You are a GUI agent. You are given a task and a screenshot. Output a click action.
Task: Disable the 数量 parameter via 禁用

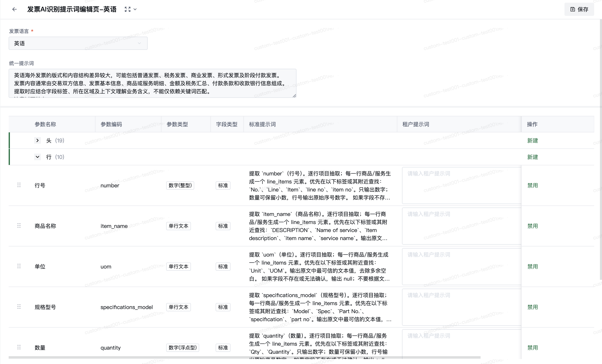pos(532,347)
